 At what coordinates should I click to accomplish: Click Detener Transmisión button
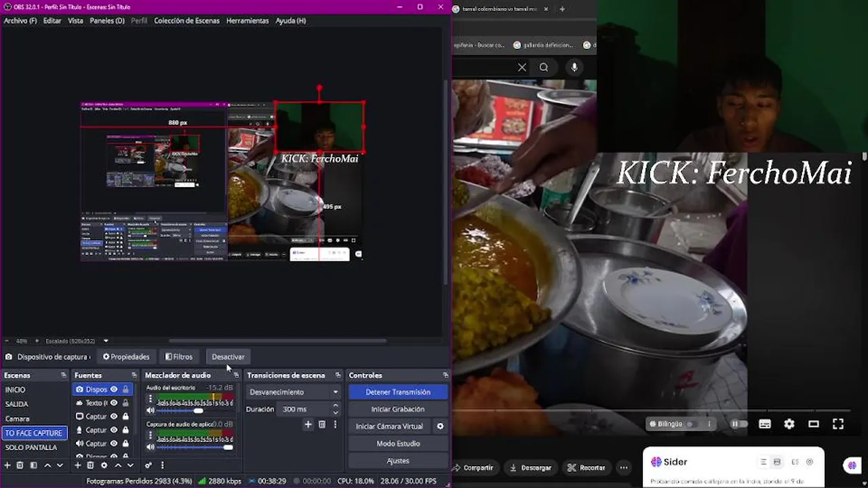398,392
